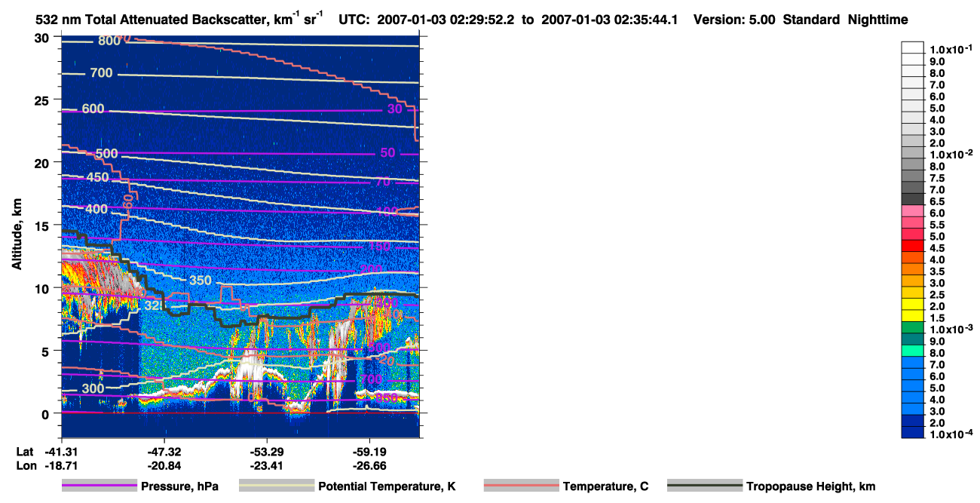980x503 pixels.
Task: Click the latitude value -41.31
Action: click(62, 452)
